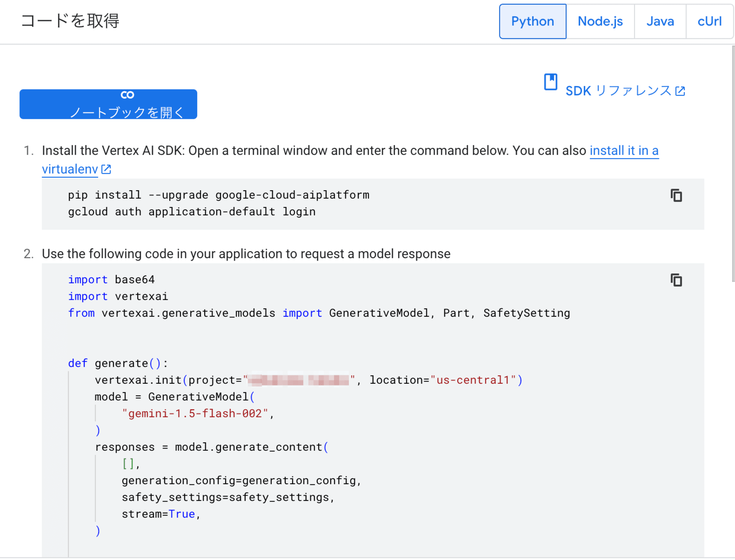Image resolution: width=735 pixels, height=560 pixels.
Task: Click external link icon beside SDK リファレンス
Action: click(x=680, y=91)
